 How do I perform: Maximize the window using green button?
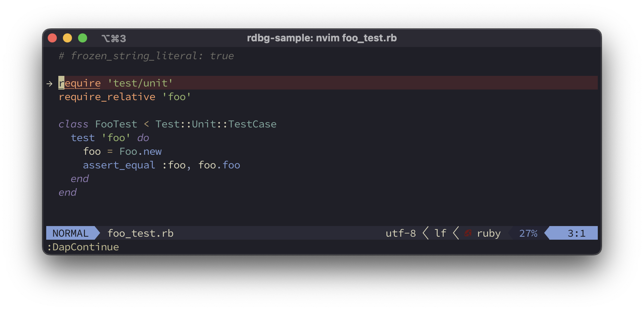coord(83,38)
